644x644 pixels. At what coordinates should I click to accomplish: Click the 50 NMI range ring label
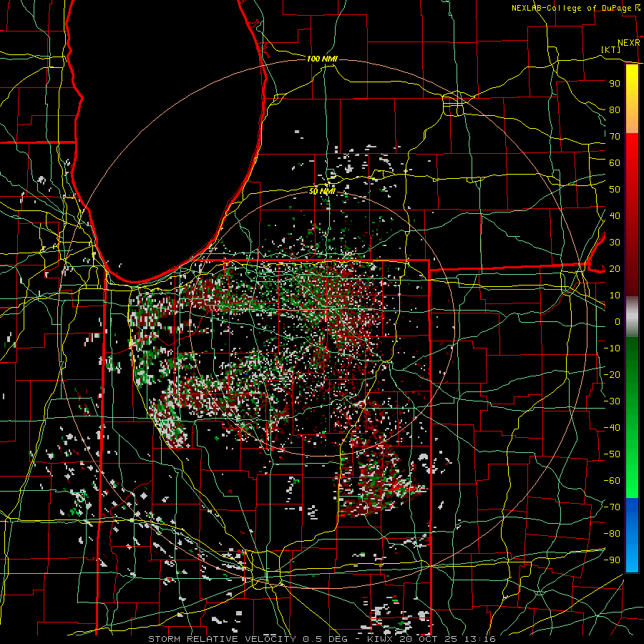(322, 191)
